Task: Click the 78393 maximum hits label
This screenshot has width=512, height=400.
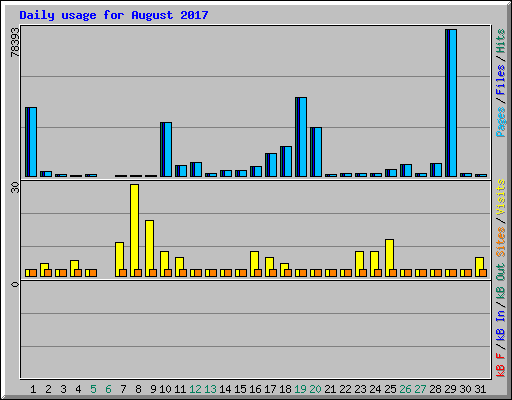Action: (x=15, y=42)
